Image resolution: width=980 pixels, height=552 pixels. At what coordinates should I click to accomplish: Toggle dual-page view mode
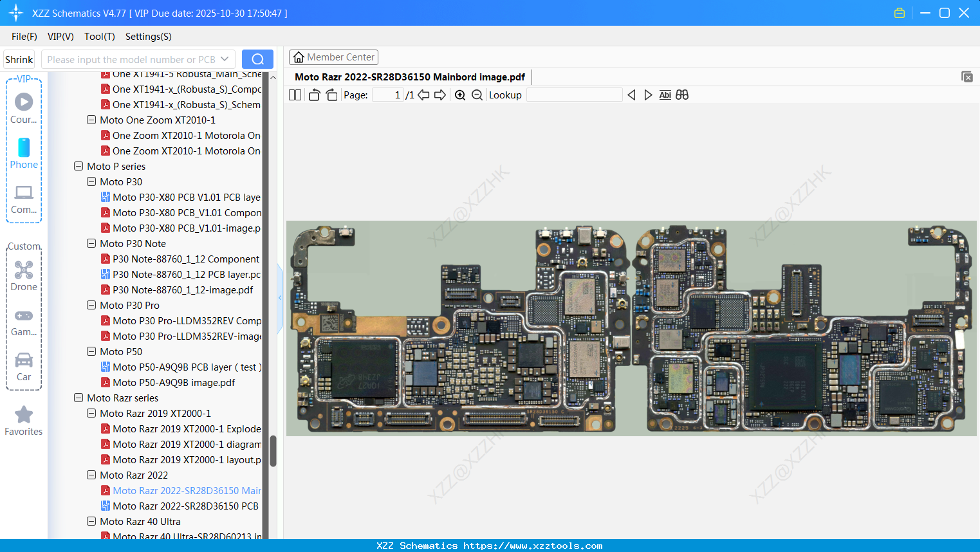[294, 95]
